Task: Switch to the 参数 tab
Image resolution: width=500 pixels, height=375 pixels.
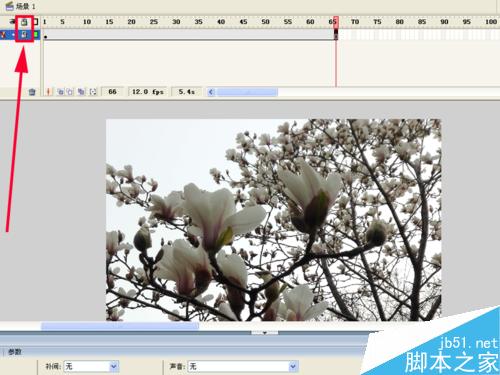Action: [15, 352]
